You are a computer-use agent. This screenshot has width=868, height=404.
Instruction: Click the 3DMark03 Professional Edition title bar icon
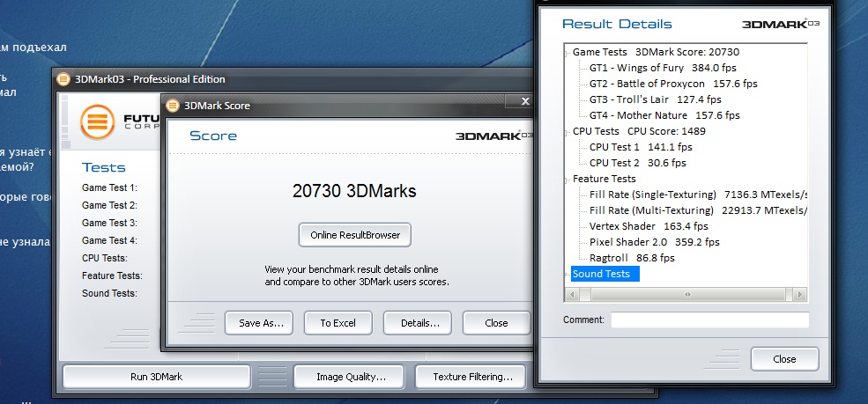point(63,79)
